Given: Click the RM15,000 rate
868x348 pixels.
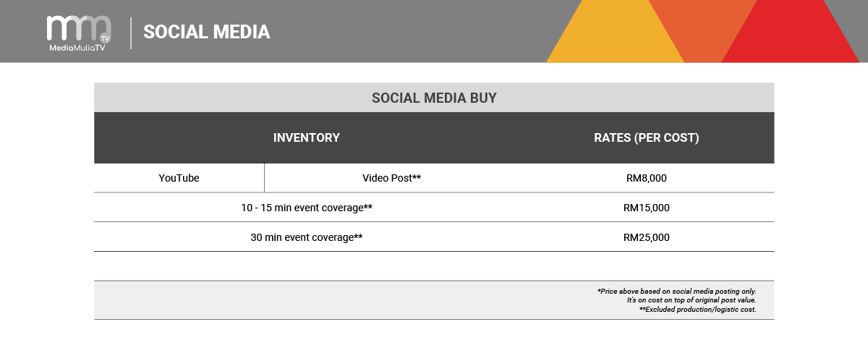Looking at the screenshot, I should point(646,208).
